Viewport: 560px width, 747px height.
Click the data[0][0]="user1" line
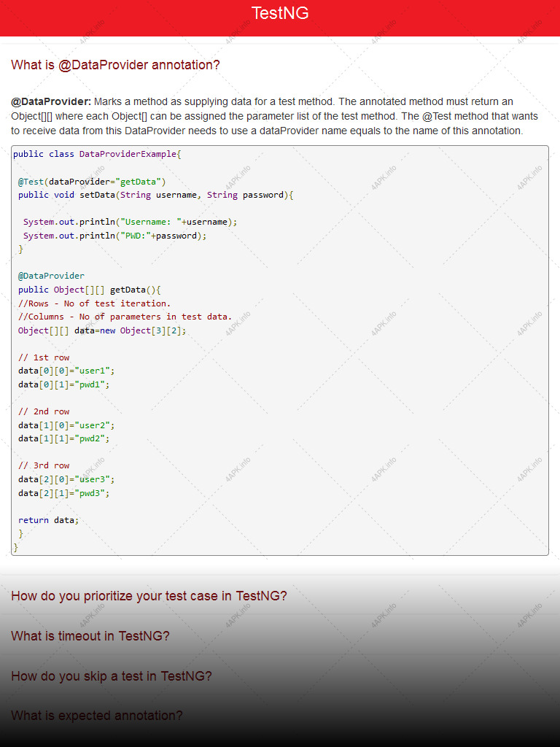[x=66, y=371]
